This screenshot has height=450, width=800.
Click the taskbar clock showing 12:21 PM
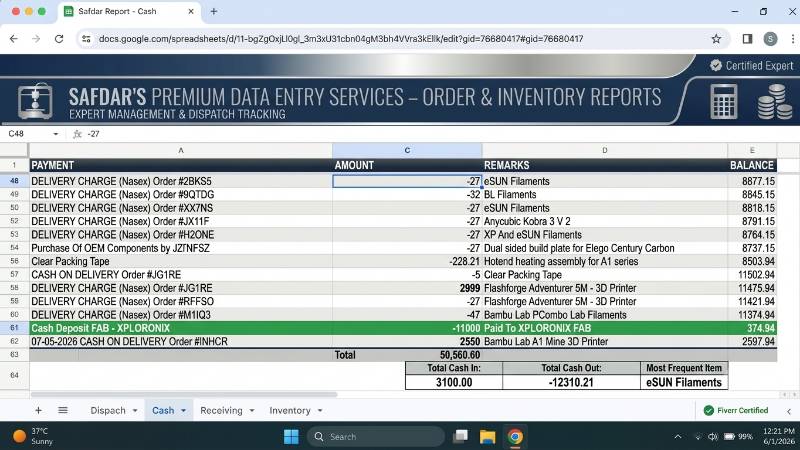click(x=779, y=436)
